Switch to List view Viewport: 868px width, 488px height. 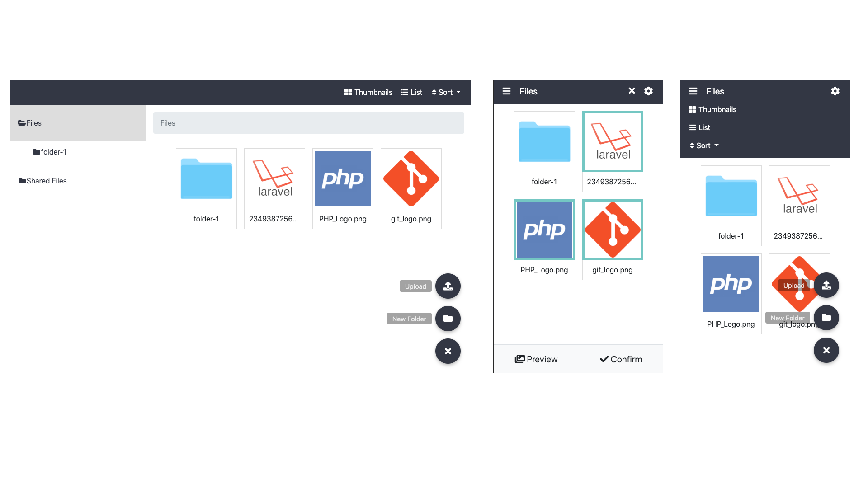coord(411,92)
